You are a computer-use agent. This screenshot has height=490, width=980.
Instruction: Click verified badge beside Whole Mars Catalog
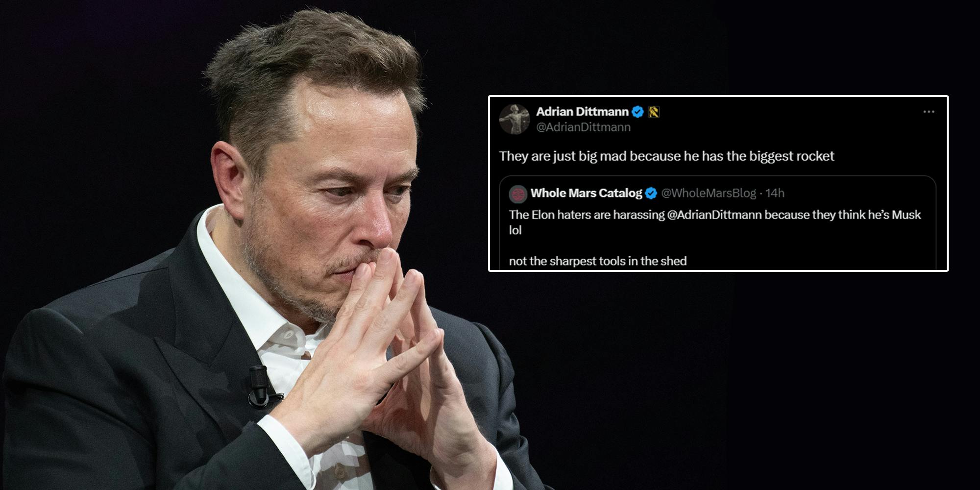(651, 194)
